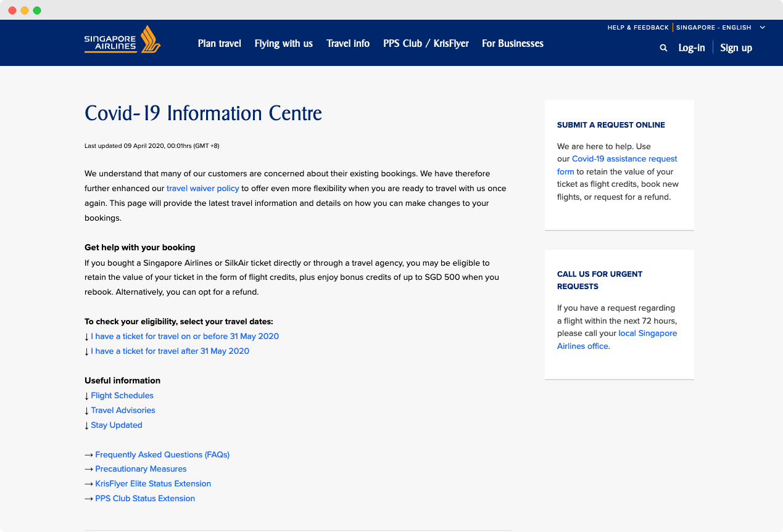Image resolution: width=783 pixels, height=532 pixels.
Task: Click the arrow icon before PPS Club Status Extension
Action: 88,498
